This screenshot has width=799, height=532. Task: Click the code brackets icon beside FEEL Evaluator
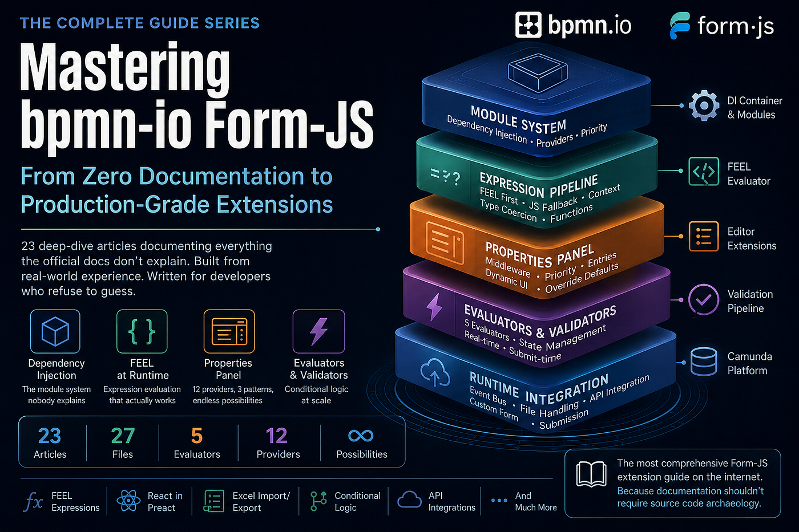(x=704, y=171)
